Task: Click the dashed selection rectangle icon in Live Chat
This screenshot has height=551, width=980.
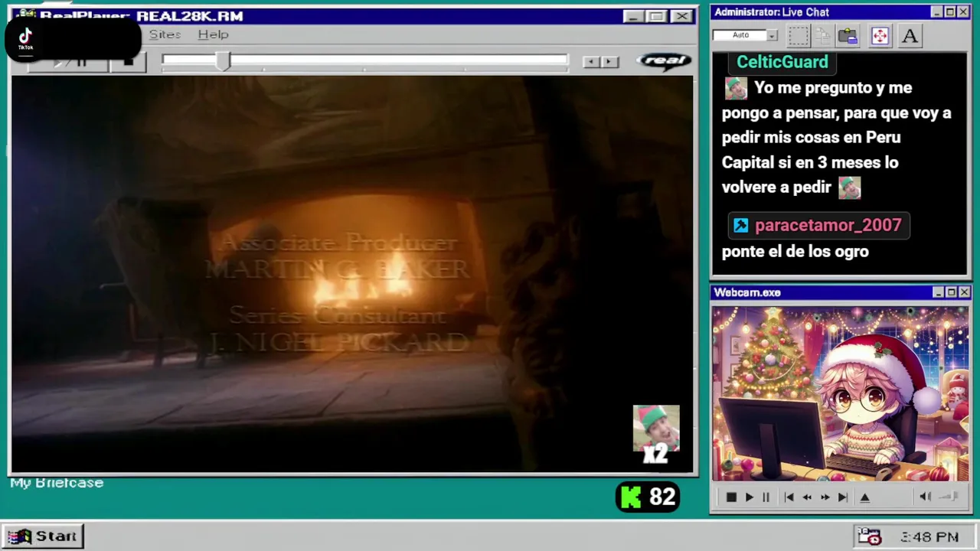Action: tap(799, 36)
